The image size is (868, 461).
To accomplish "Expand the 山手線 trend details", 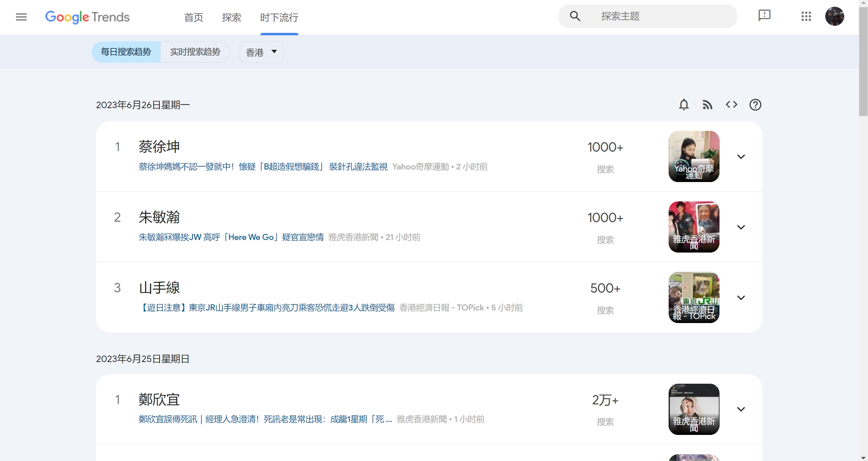I will click(x=741, y=297).
